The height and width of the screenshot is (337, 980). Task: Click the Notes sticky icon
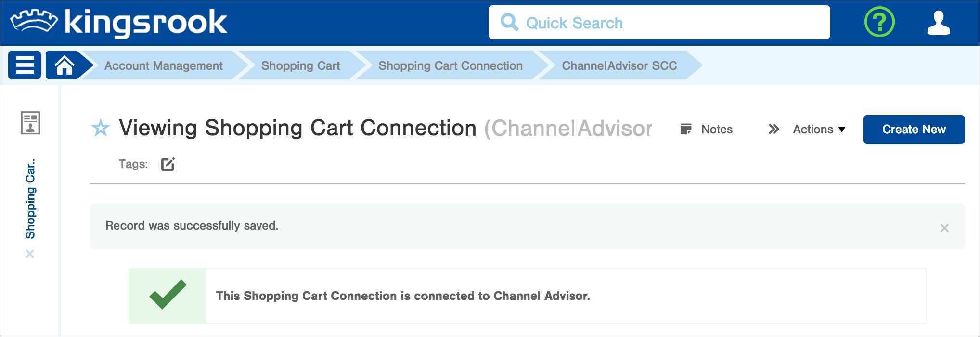[x=686, y=129]
